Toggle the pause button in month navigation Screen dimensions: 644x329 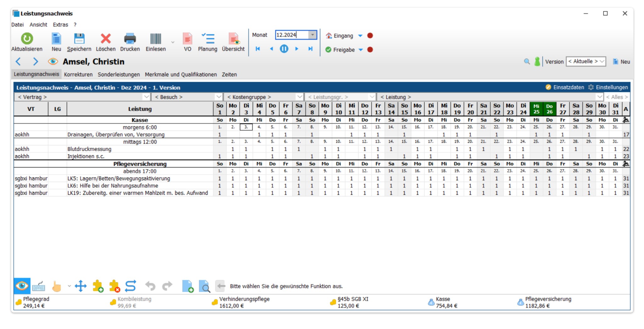pyautogui.click(x=284, y=49)
